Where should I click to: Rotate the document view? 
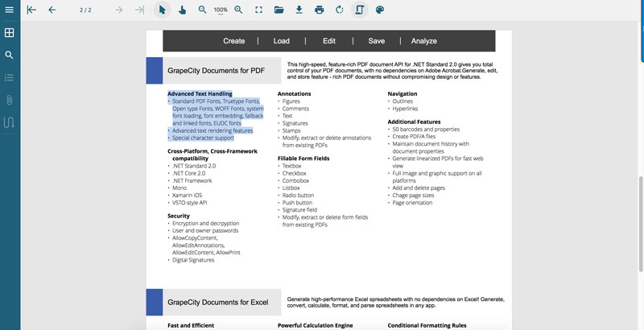(x=339, y=10)
